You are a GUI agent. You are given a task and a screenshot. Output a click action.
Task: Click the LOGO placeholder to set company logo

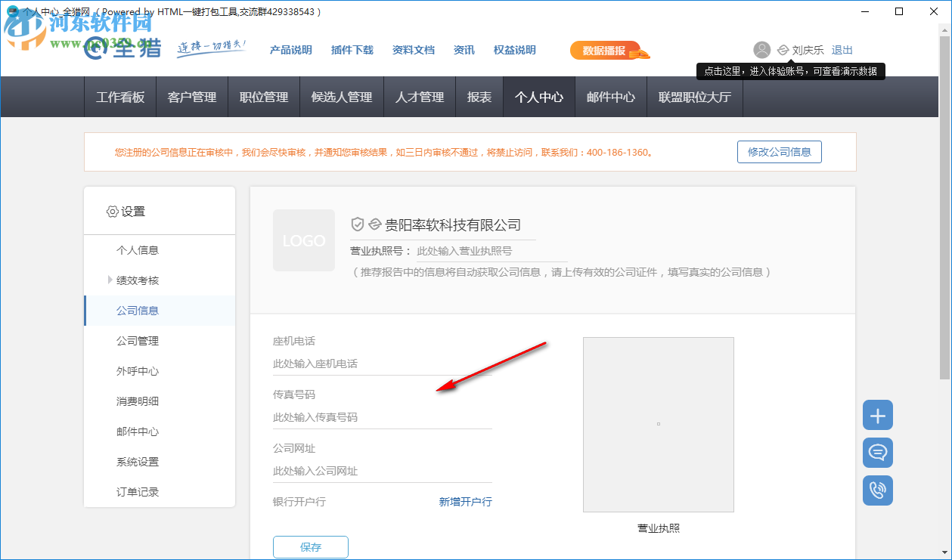click(304, 240)
